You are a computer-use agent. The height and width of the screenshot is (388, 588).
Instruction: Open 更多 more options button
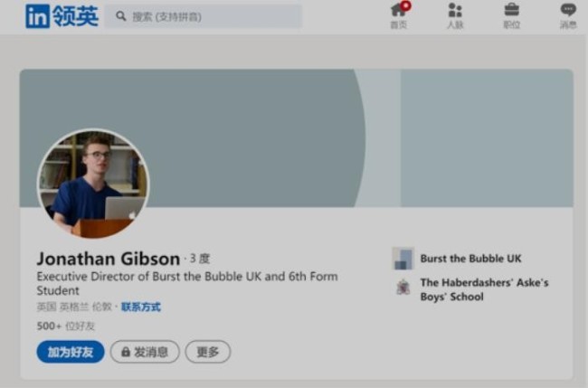(208, 352)
